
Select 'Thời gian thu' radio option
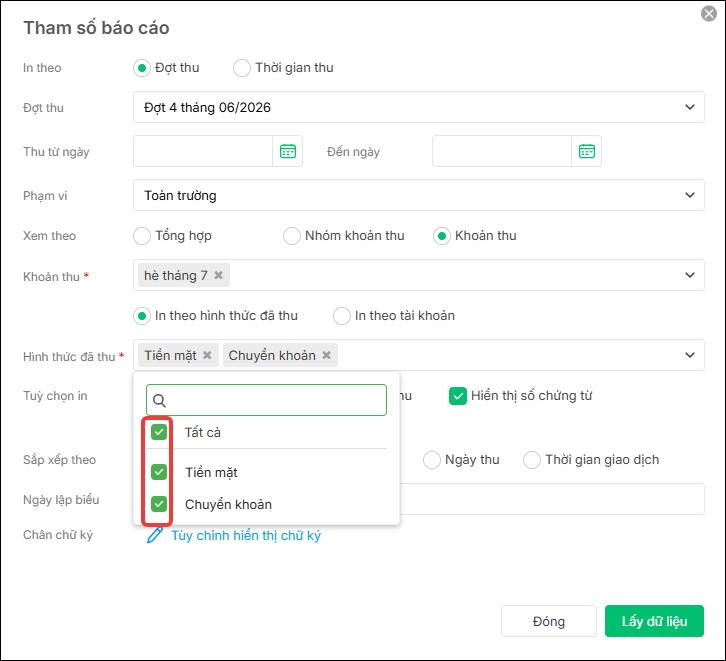242,68
